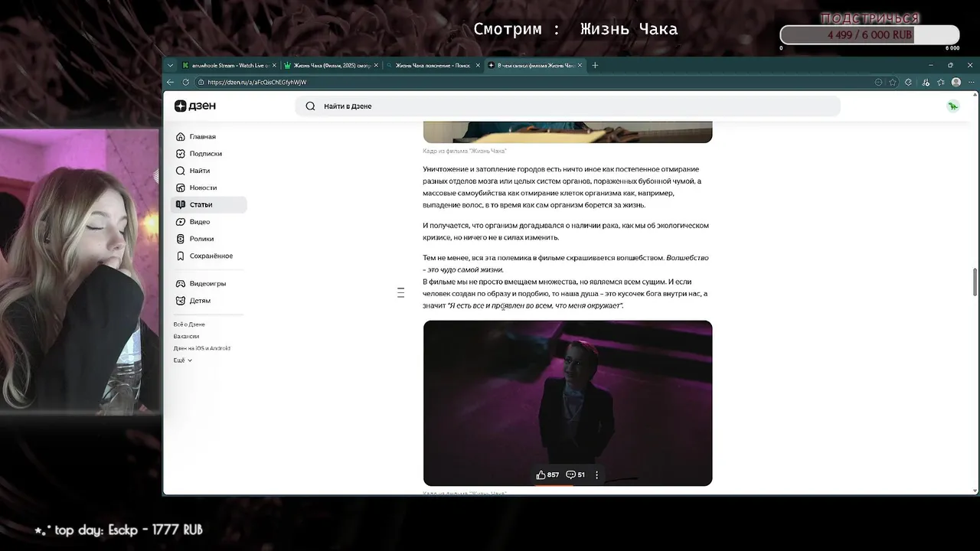This screenshot has height=551, width=980.
Task: Close the anuwhoole Stream tab
Action: [x=274, y=65]
